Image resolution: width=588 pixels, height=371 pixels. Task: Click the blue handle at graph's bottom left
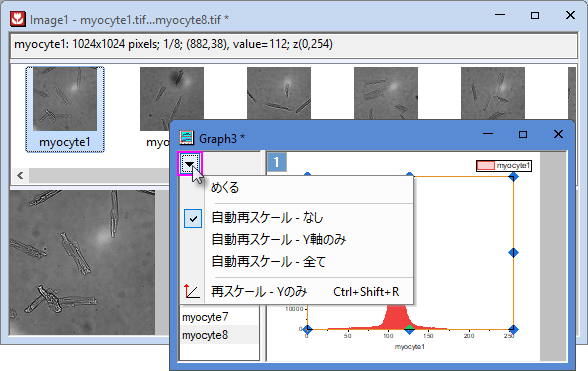click(308, 329)
